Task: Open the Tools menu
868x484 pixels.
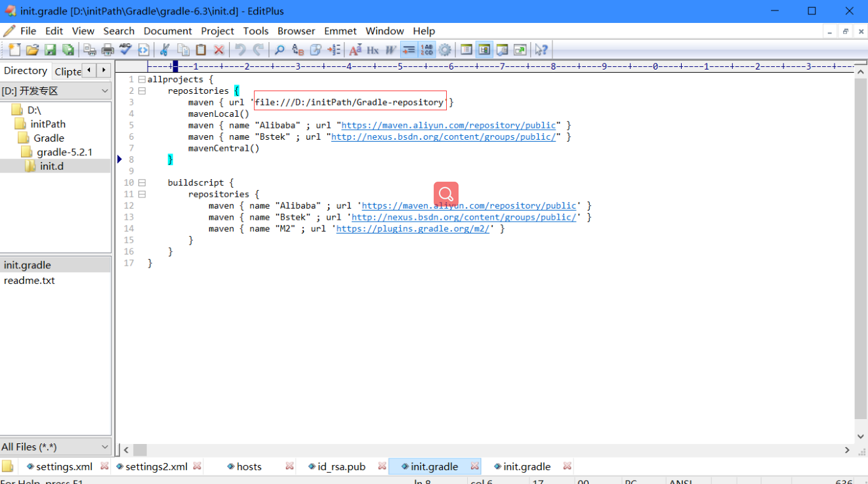Action: (x=256, y=31)
